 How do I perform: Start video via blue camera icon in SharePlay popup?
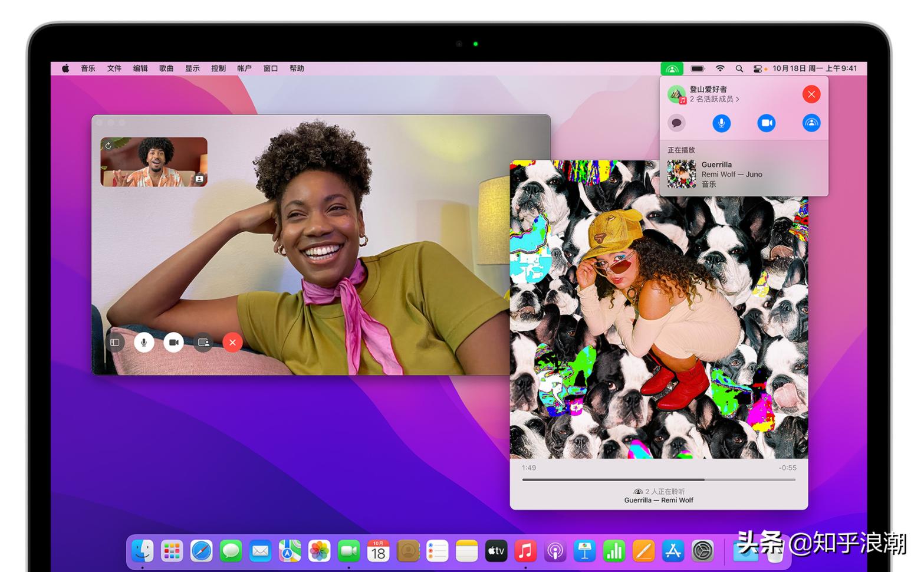[766, 123]
